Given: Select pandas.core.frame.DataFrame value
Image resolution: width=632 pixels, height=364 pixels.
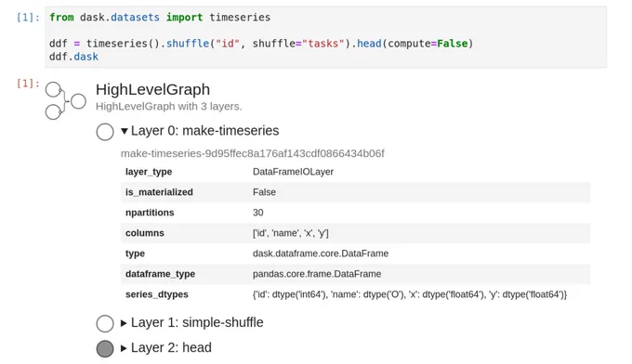Looking at the screenshot, I should click(317, 274).
